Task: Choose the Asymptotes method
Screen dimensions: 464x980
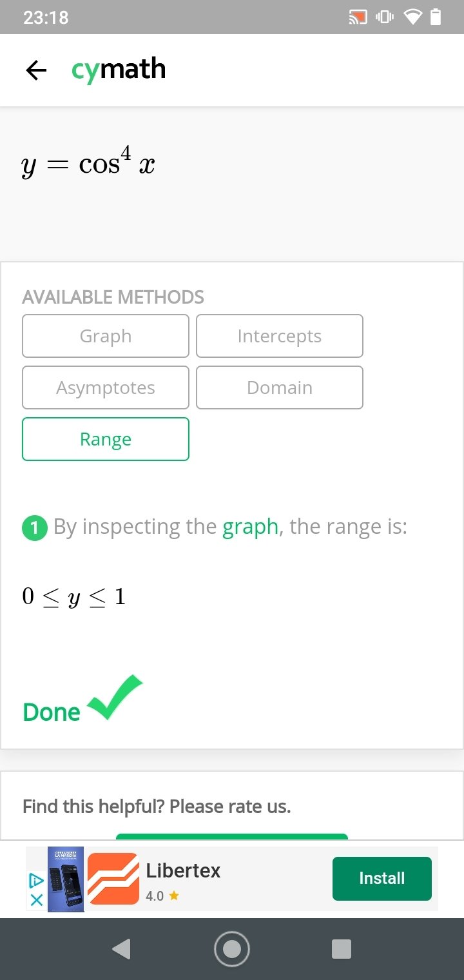Action: pyautogui.click(x=106, y=387)
